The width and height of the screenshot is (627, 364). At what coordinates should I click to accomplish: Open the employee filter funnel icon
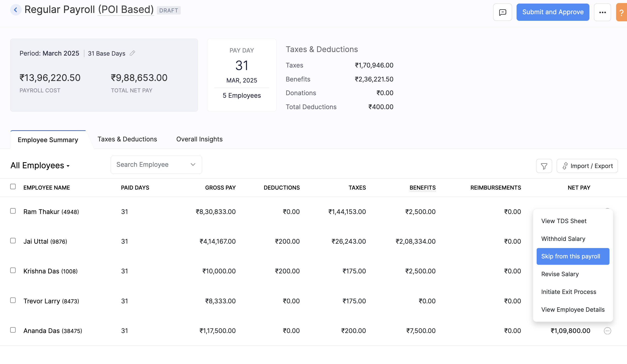point(544,166)
